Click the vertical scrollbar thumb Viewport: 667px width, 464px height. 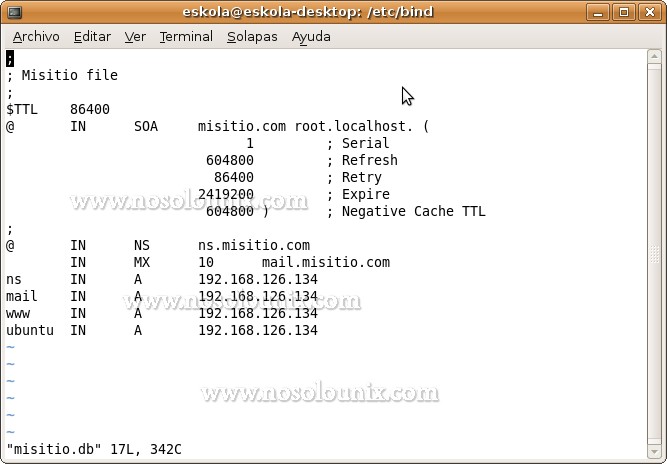coord(654,253)
